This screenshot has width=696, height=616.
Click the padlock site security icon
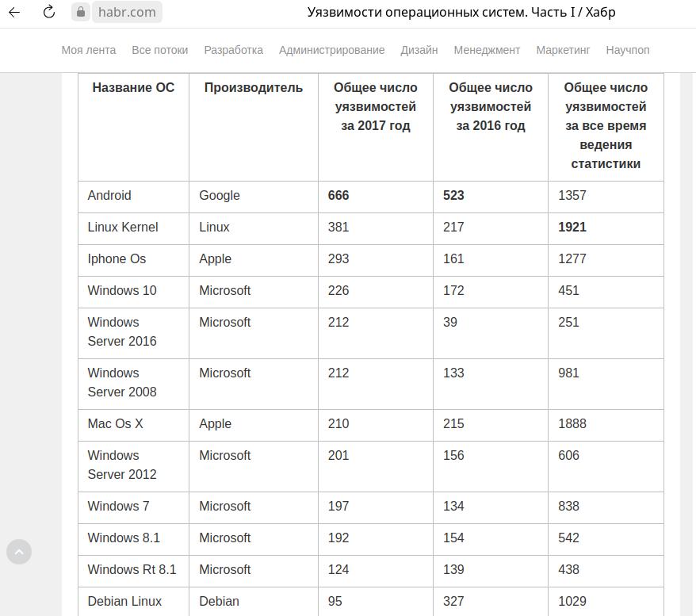81,12
